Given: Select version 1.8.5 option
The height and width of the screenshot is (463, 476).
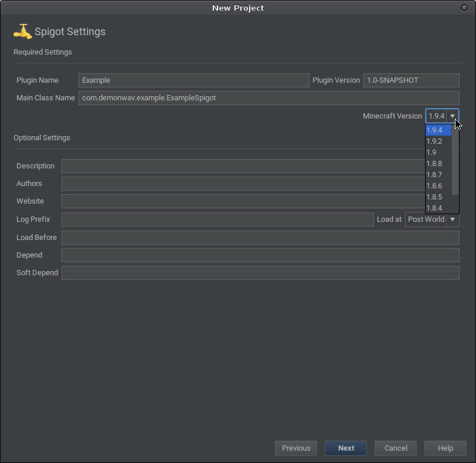Looking at the screenshot, I should coord(438,197).
